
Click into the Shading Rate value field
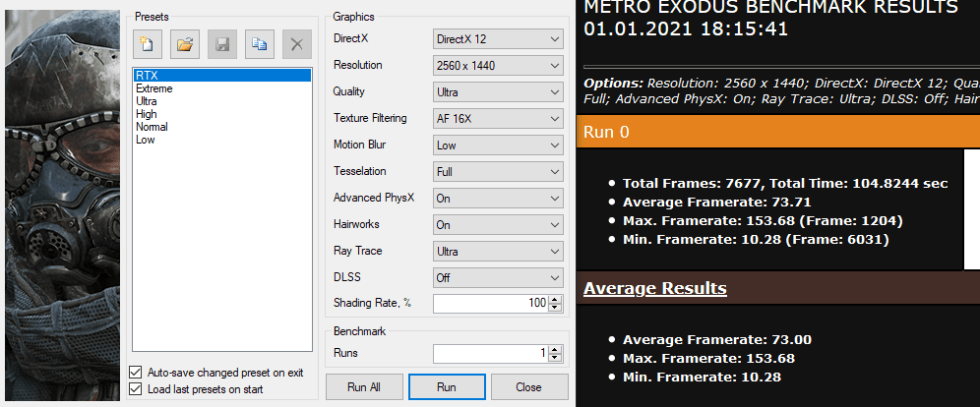point(491,304)
